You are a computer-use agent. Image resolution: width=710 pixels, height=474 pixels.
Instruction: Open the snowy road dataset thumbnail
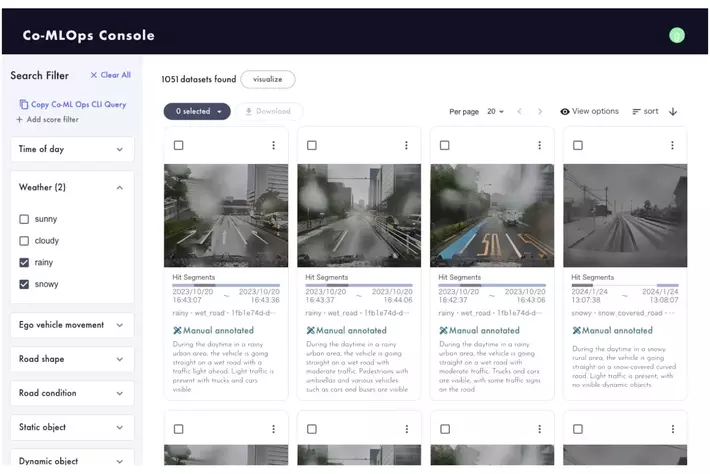point(625,215)
